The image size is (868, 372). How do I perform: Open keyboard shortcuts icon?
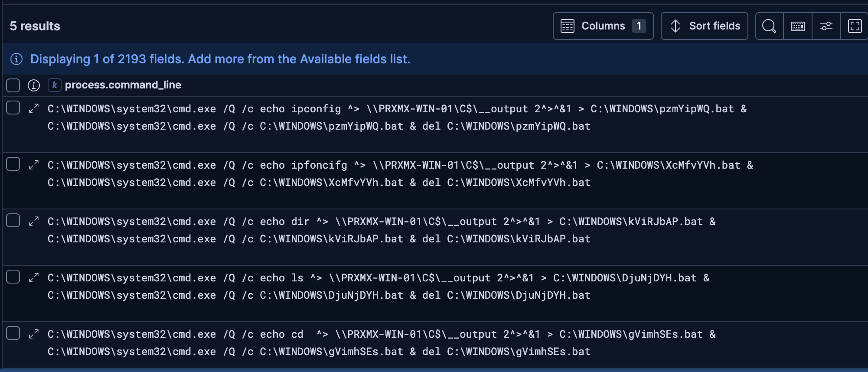[x=798, y=26]
